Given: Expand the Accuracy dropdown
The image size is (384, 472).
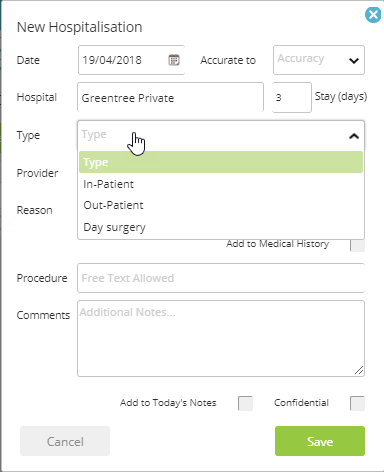Looking at the screenshot, I should 319,60.
